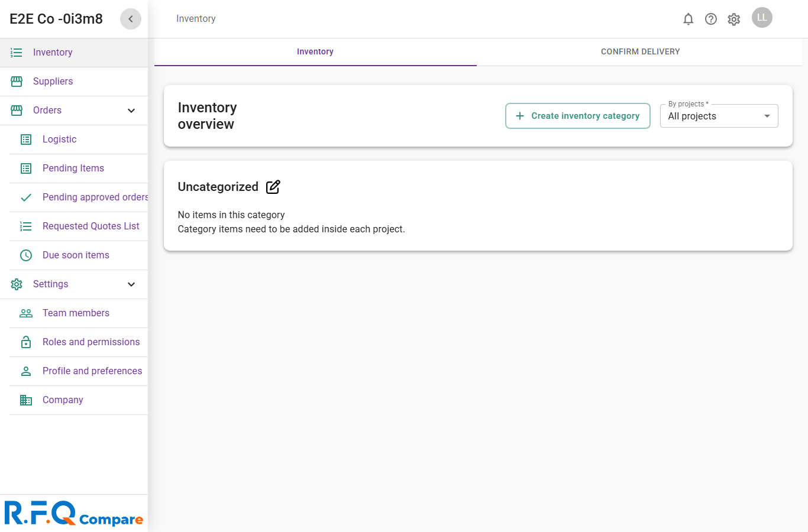The height and width of the screenshot is (532, 808).
Task: Collapse the sidebar with the chevron button
Action: (x=131, y=19)
